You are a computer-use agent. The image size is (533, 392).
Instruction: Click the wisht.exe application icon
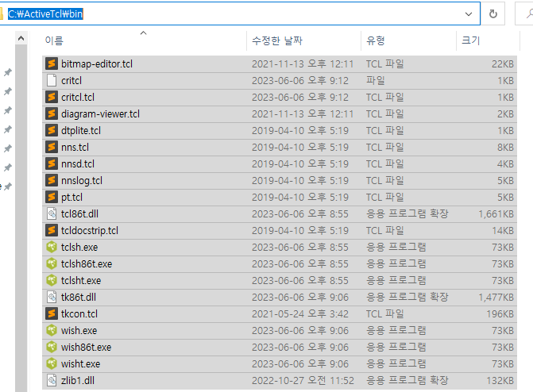click(52, 363)
